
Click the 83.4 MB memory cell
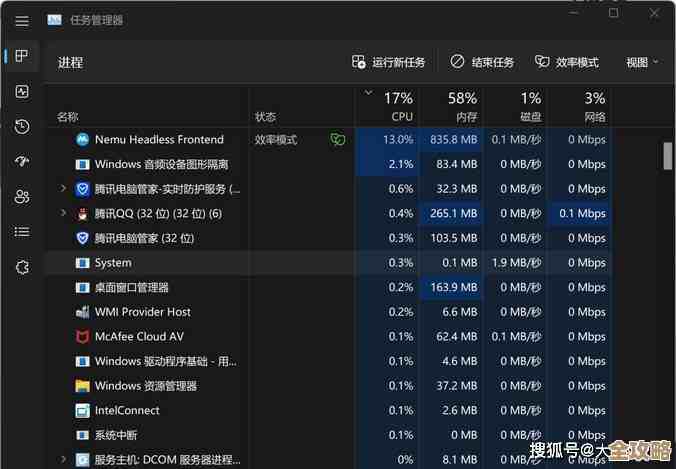(450, 164)
